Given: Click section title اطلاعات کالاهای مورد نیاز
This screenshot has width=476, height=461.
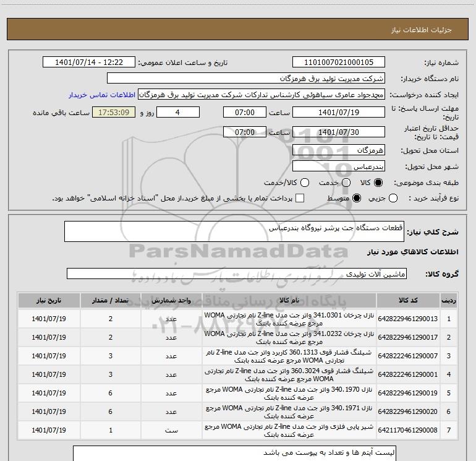Looking at the screenshot, I should 413,252.
